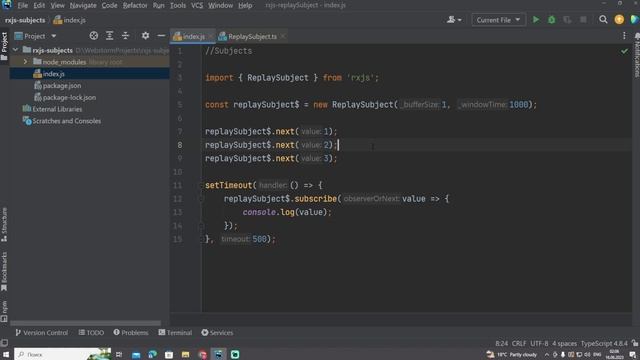This screenshot has height=360, width=640.
Task: Open the Terminal tool window
Action: click(175, 333)
